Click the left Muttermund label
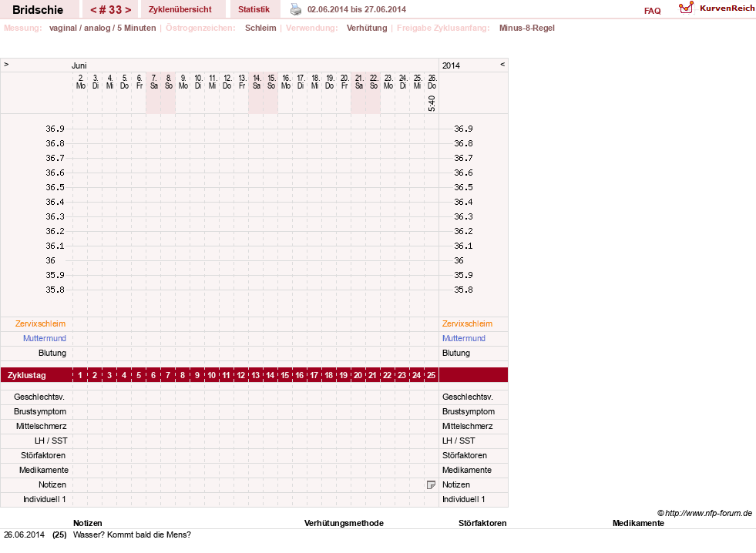The height and width of the screenshot is (553, 756). 45,338
